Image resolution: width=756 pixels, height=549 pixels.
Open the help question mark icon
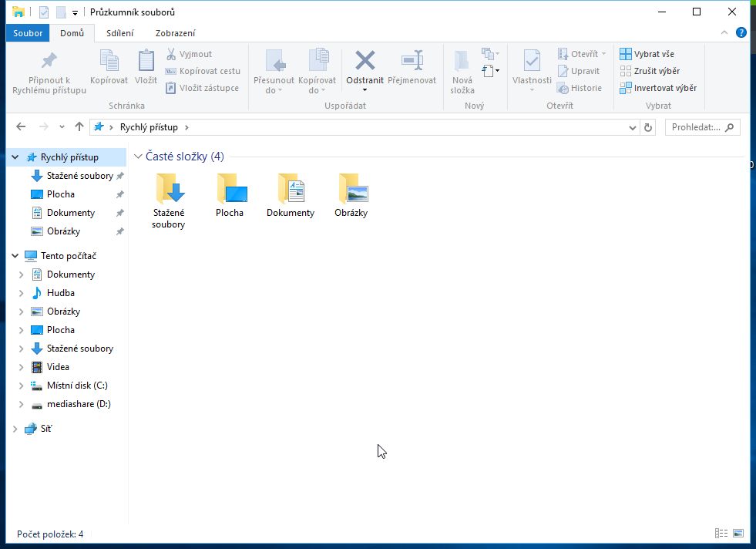point(741,33)
